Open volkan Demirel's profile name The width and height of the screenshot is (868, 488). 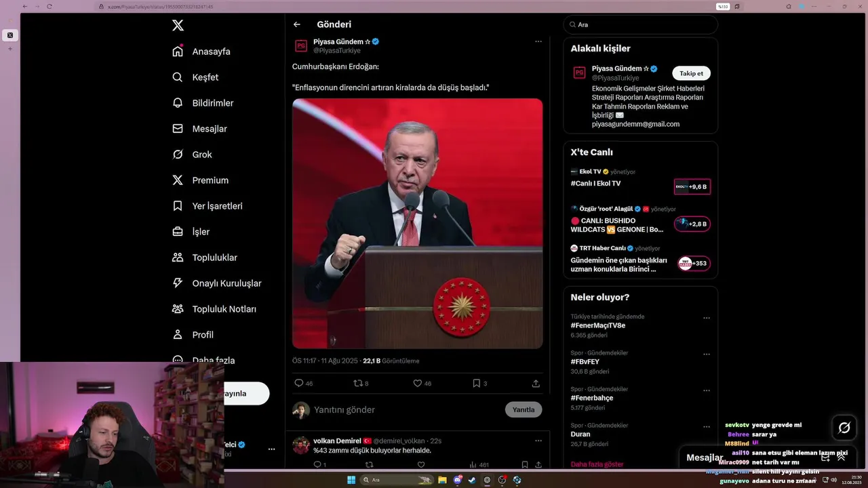337,441
